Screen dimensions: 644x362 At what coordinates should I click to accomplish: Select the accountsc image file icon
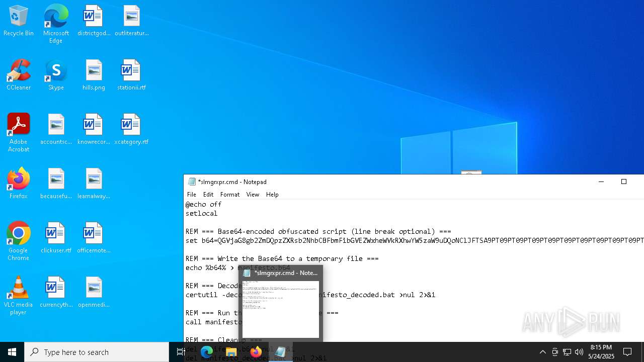click(56, 129)
